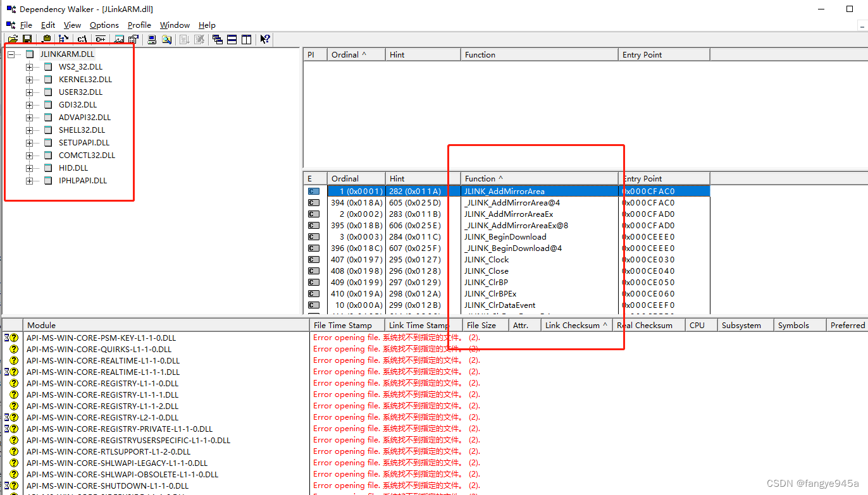Click the C export icon for JLINK_Close
This screenshot has width=868, height=495.
pyautogui.click(x=314, y=271)
